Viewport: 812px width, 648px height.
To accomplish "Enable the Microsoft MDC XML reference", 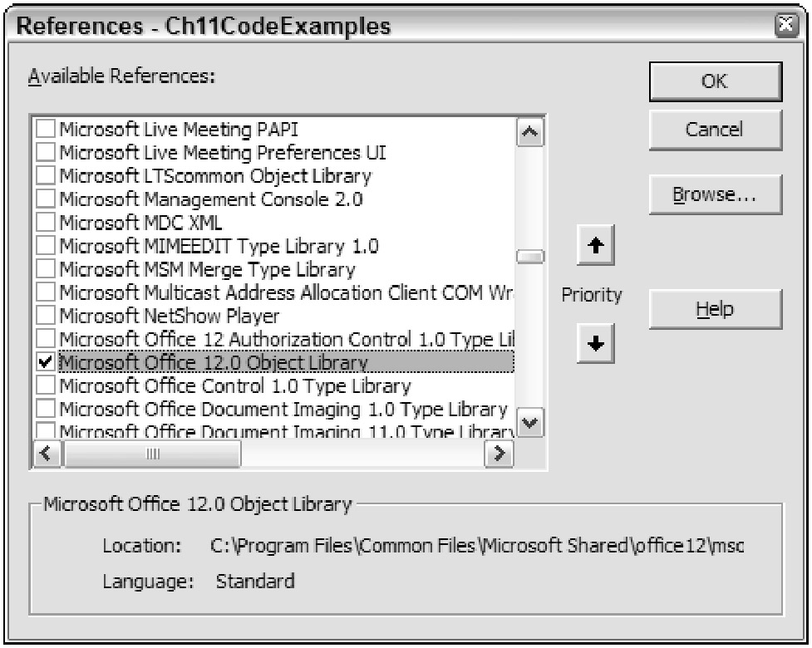I will (46, 223).
